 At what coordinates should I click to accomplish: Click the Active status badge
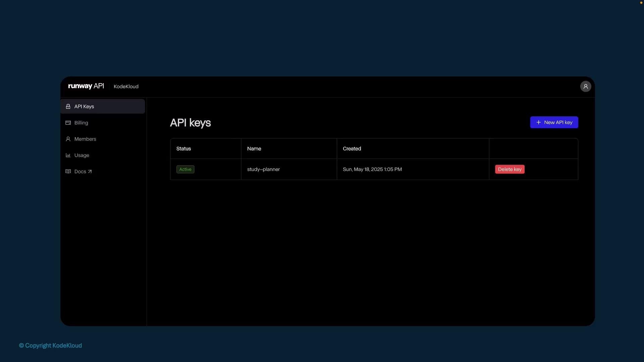[x=185, y=169]
